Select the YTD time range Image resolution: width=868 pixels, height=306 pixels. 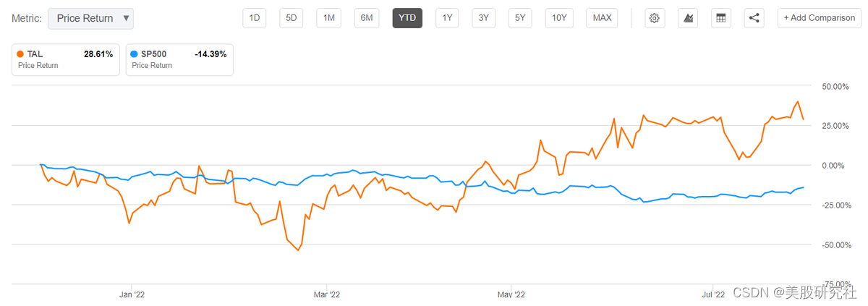(407, 18)
